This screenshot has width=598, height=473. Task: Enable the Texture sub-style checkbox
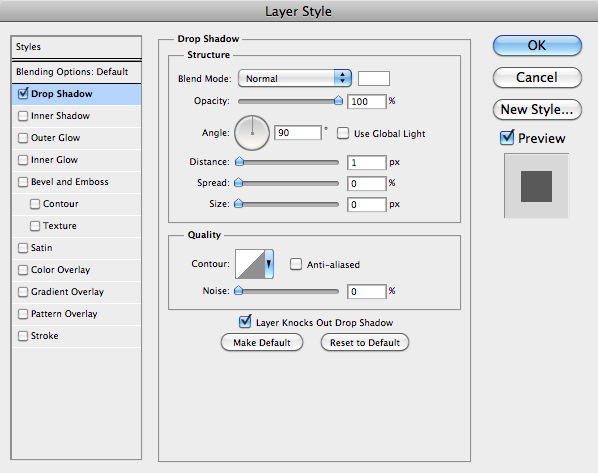tap(35, 226)
